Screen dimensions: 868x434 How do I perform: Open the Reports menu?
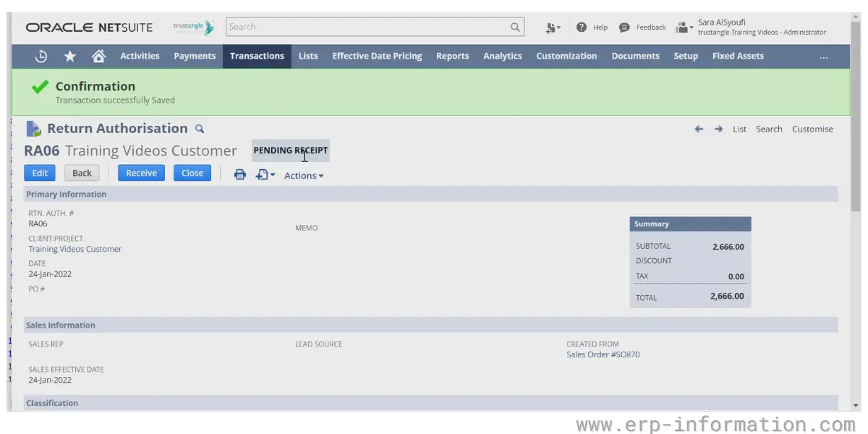[x=453, y=56]
